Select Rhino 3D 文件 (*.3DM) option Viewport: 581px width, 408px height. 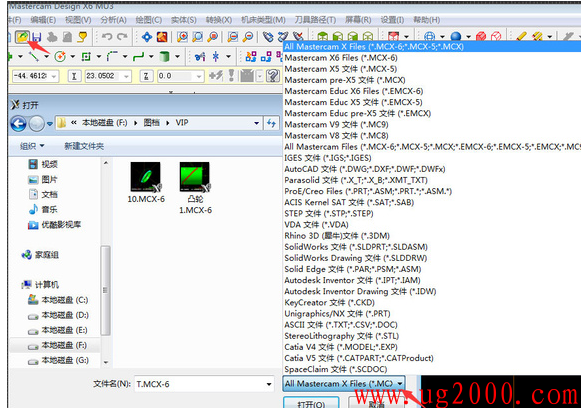pyautogui.click(x=432, y=236)
